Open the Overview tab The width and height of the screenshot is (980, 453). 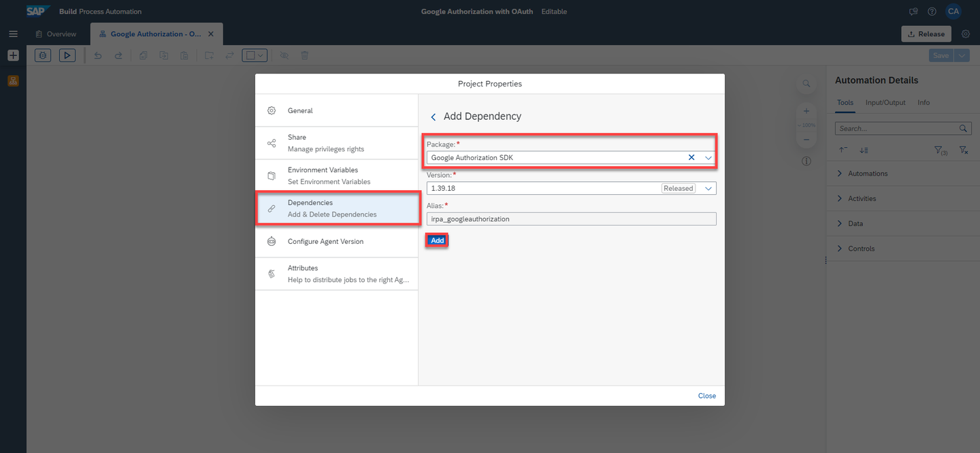pos(56,34)
